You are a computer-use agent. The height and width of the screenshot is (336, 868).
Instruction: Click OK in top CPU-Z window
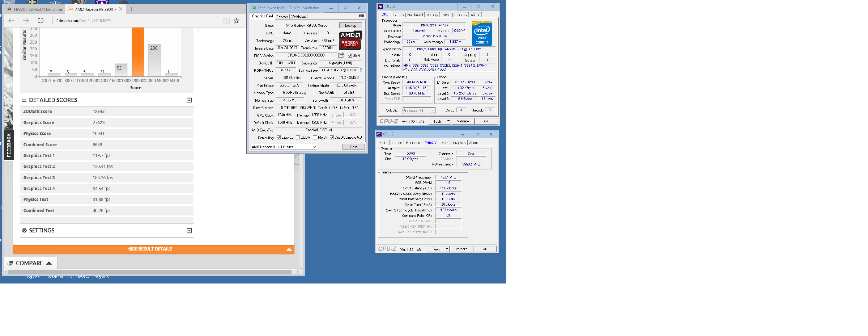[486, 121]
